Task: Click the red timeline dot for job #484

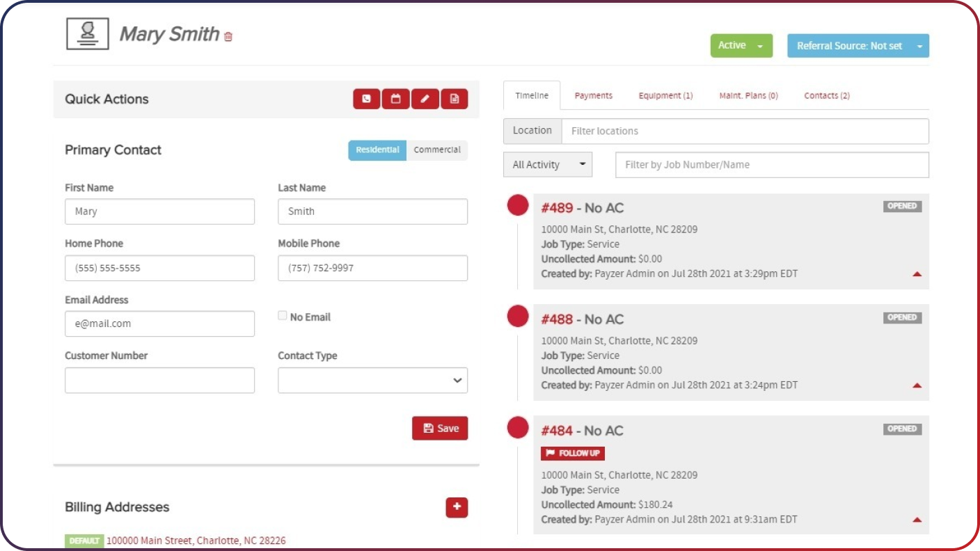Action: tap(518, 427)
